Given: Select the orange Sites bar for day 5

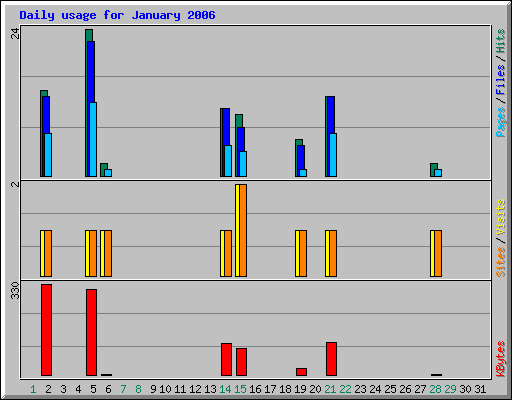Looking at the screenshot, I should (93, 253).
